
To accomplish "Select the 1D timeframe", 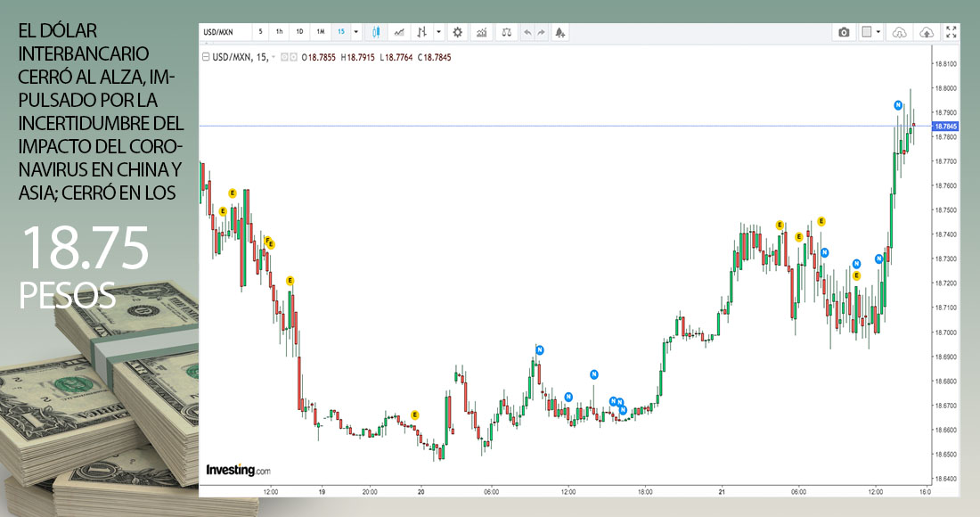I will point(299,32).
